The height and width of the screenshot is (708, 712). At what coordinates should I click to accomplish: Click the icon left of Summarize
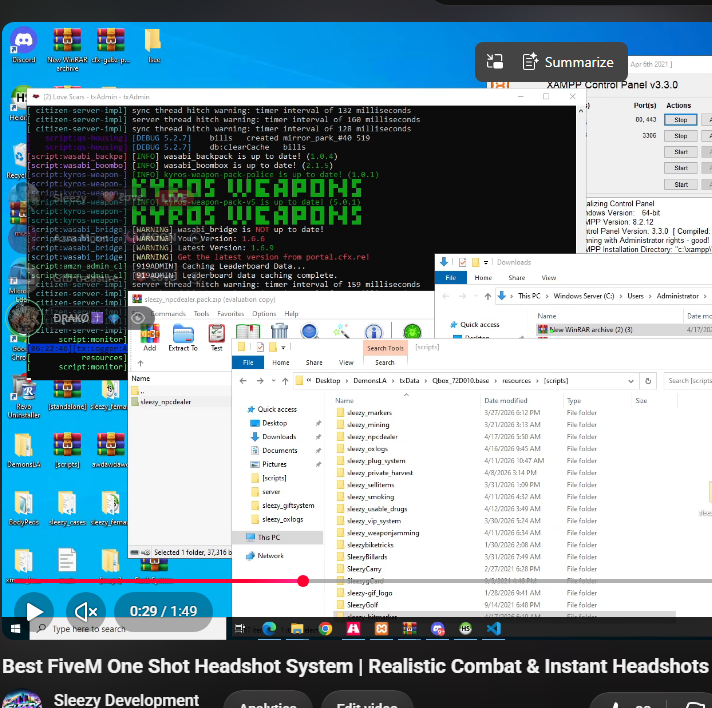pyautogui.click(x=494, y=61)
